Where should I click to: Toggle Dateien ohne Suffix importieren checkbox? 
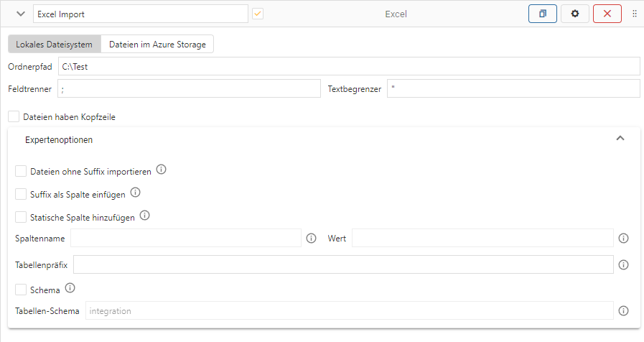21,171
